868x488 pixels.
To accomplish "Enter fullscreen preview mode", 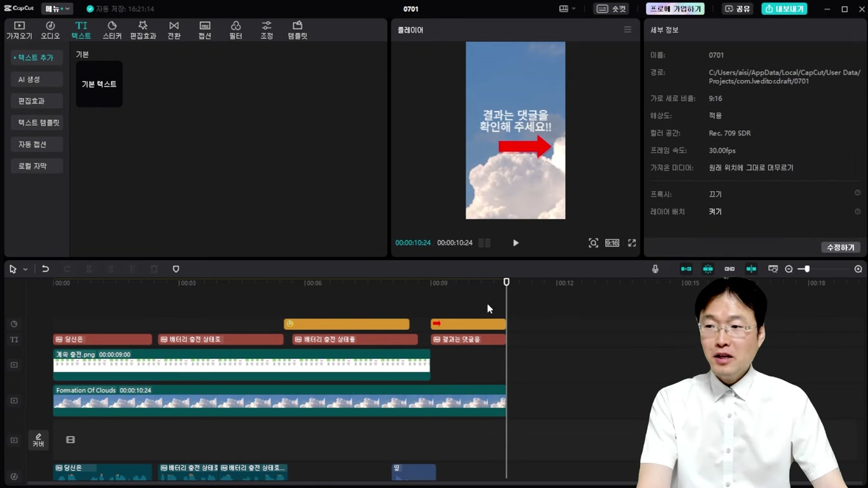I will pyautogui.click(x=632, y=243).
